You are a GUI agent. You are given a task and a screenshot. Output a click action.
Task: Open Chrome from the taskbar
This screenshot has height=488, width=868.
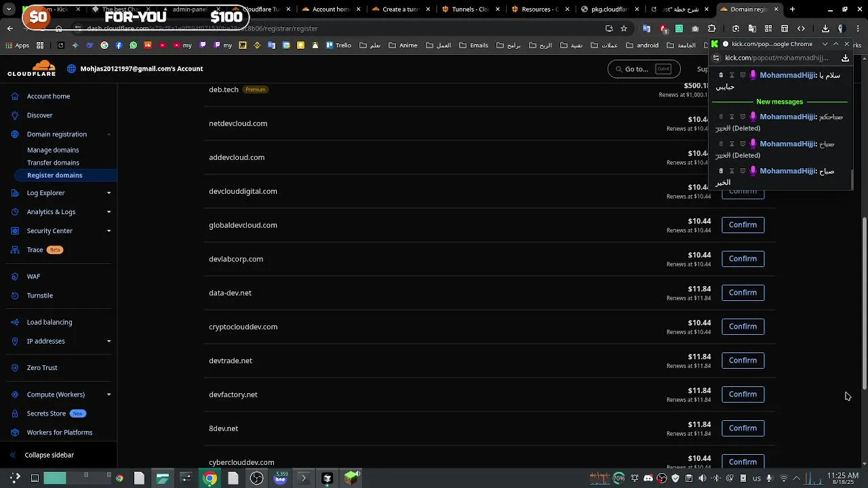(210, 479)
